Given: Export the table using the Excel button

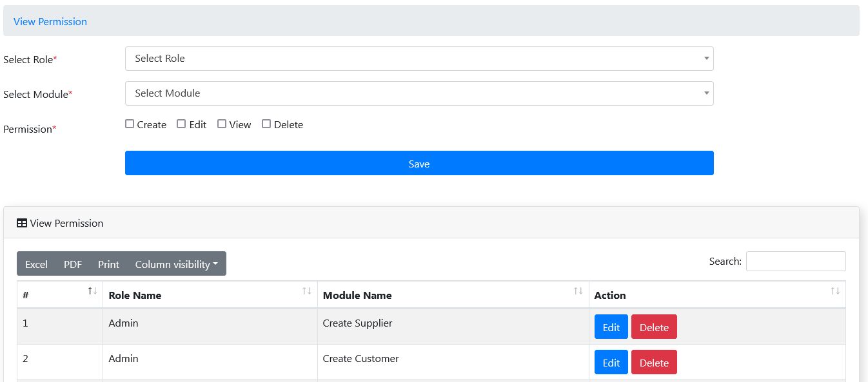Looking at the screenshot, I should [36, 264].
